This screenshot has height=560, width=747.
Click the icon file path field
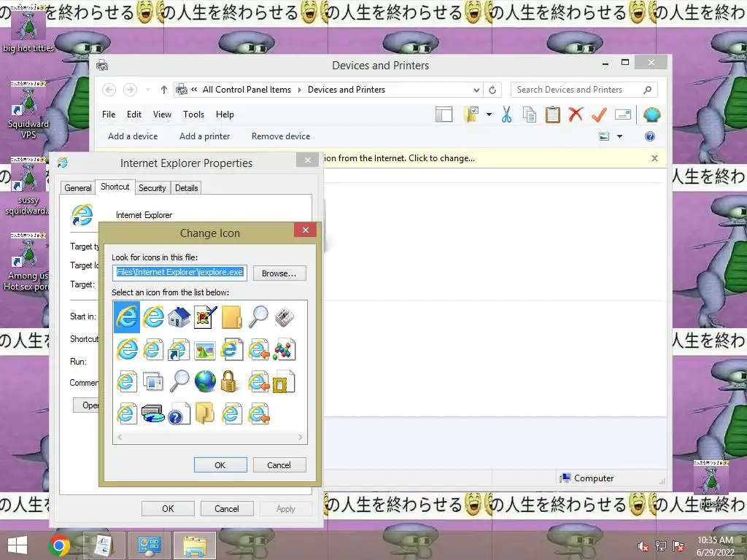pyautogui.click(x=179, y=273)
